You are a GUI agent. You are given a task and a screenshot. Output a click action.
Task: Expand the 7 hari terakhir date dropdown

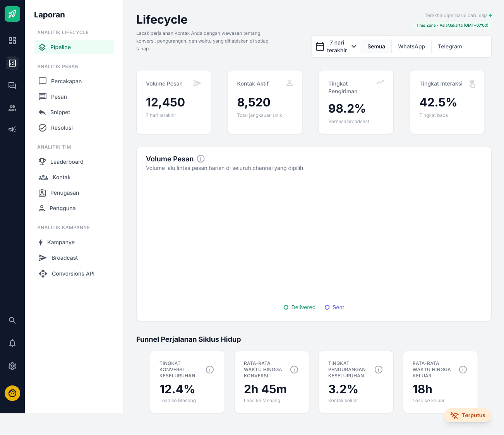pos(336,46)
